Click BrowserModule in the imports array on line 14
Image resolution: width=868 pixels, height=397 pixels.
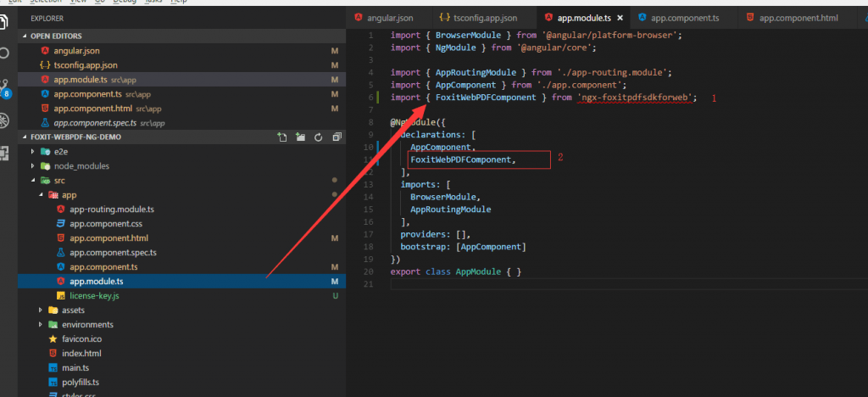[x=445, y=197]
